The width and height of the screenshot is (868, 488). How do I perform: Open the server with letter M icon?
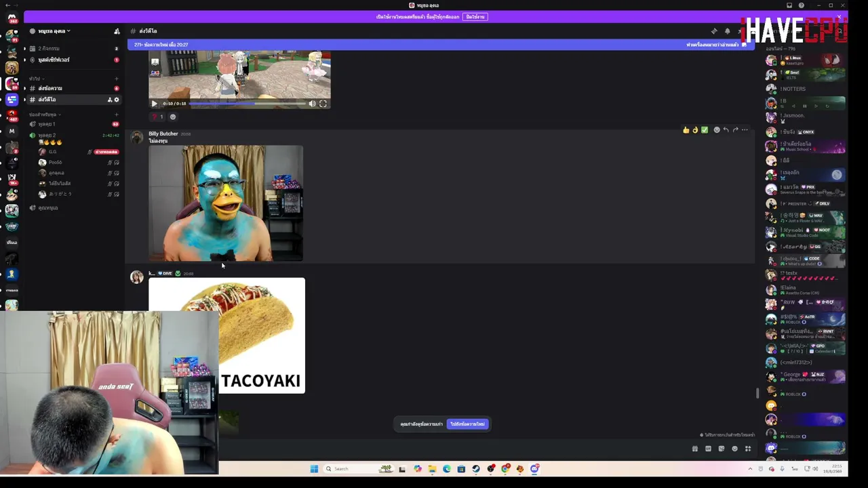[x=12, y=131]
